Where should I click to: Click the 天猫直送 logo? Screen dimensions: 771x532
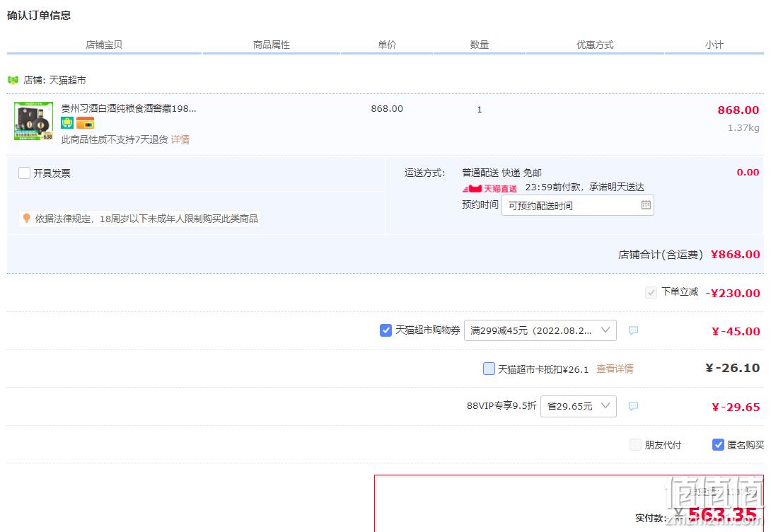click(x=489, y=188)
